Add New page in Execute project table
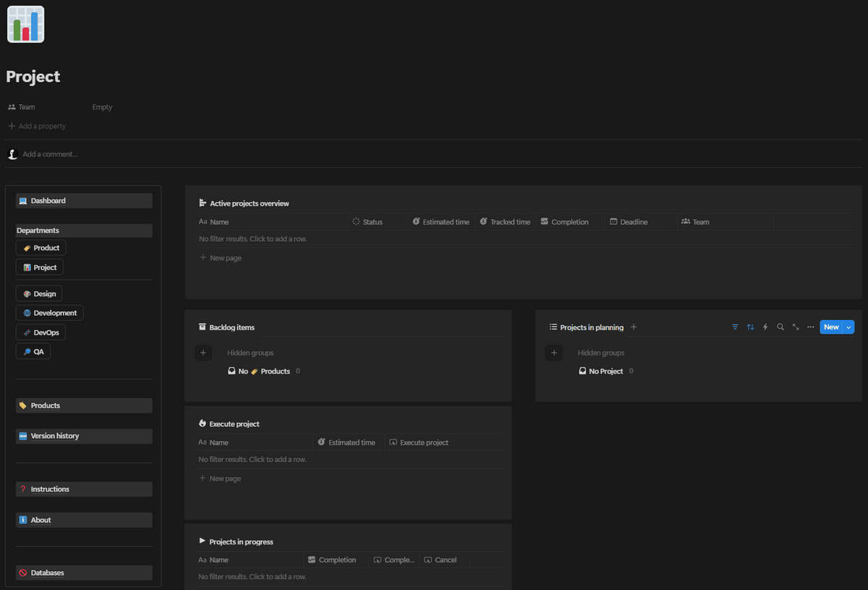Viewport: 868px width, 590px height. click(x=225, y=479)
